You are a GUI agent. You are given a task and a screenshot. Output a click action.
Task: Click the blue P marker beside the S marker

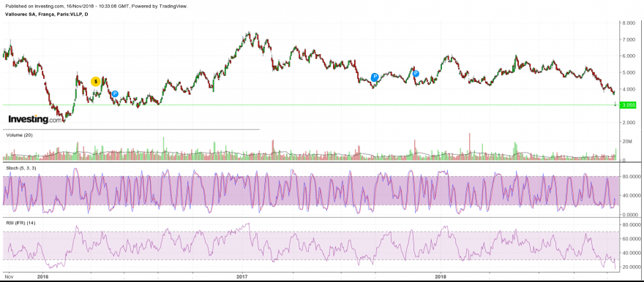(115, 94)
